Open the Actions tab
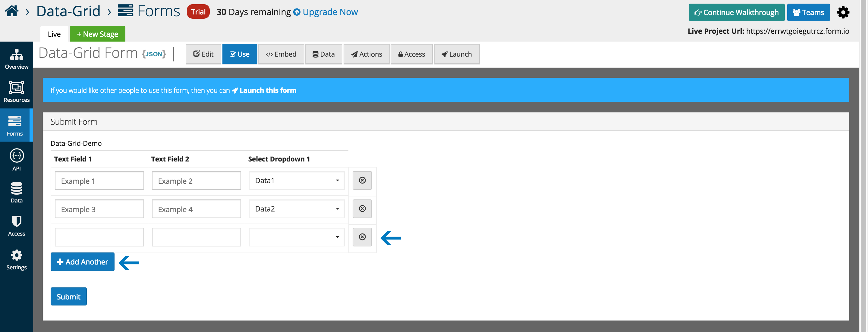 pos(366,54)
